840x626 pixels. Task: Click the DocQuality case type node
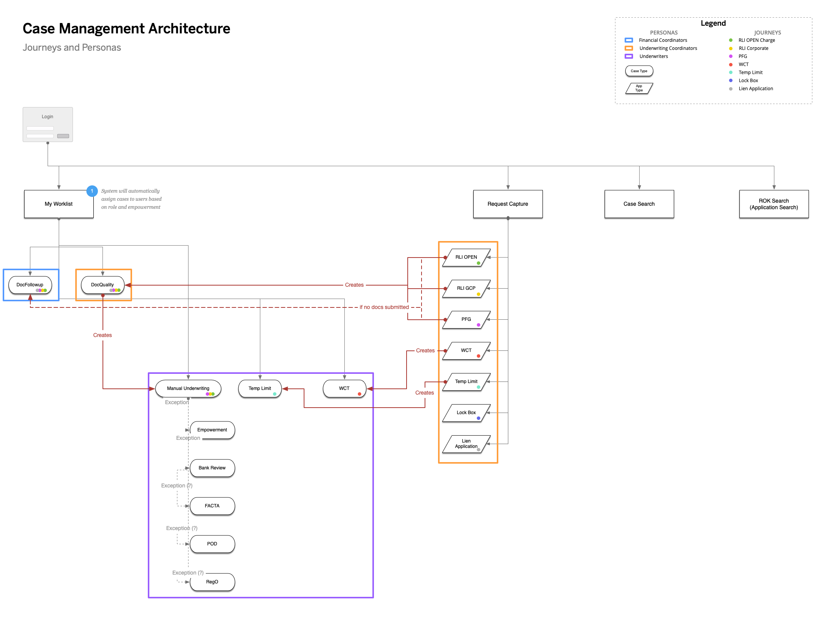click(103, 285)
